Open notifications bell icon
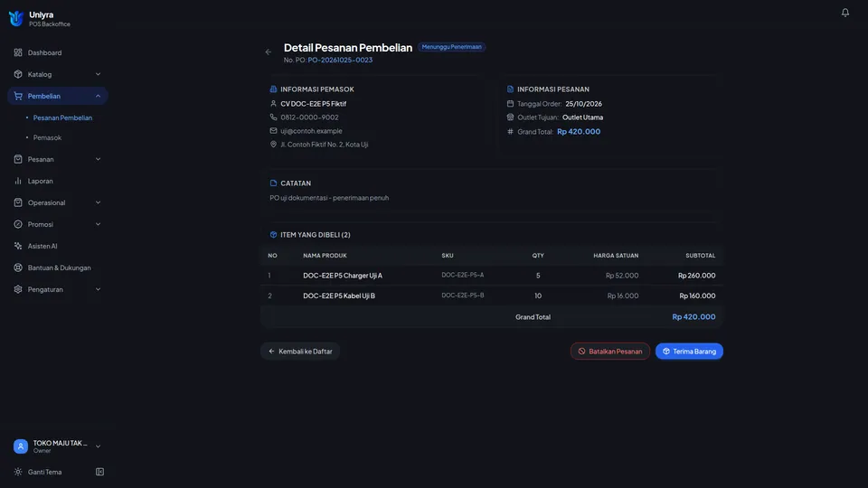This screenshot has height=488, width=868. 844,12
